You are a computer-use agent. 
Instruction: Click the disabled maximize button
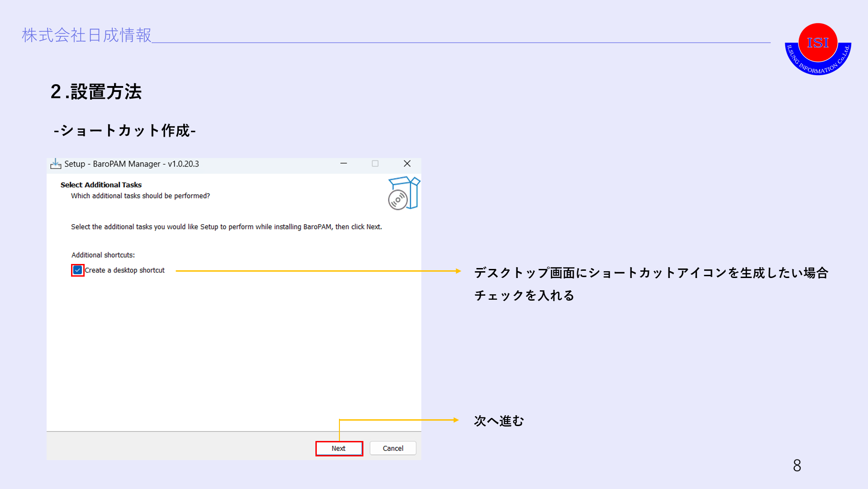375,163
